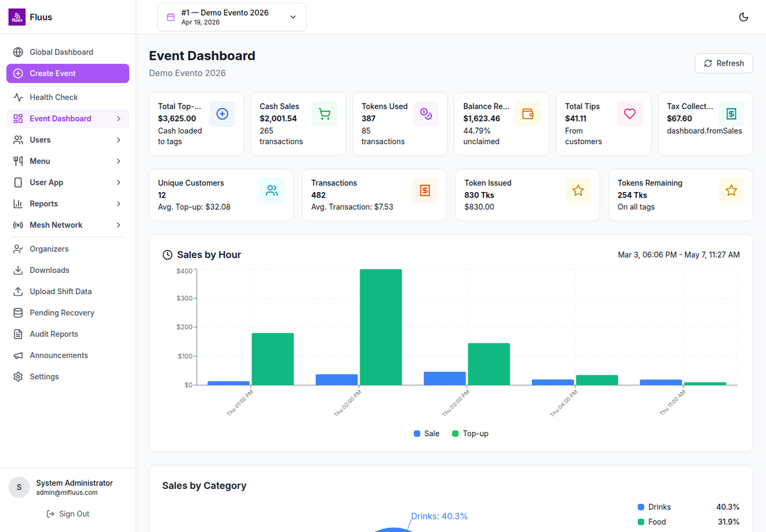The width and height of the screenshot is (766, 532).
Task: Click the Sign Out button
Action: tap(68, 514)
